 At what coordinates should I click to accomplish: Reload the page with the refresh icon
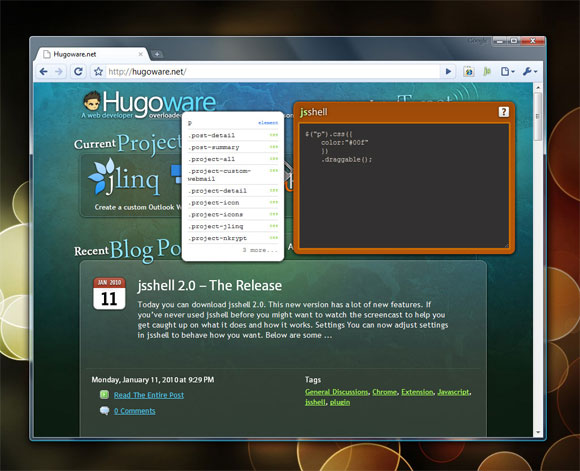click(x=78, y=71)
